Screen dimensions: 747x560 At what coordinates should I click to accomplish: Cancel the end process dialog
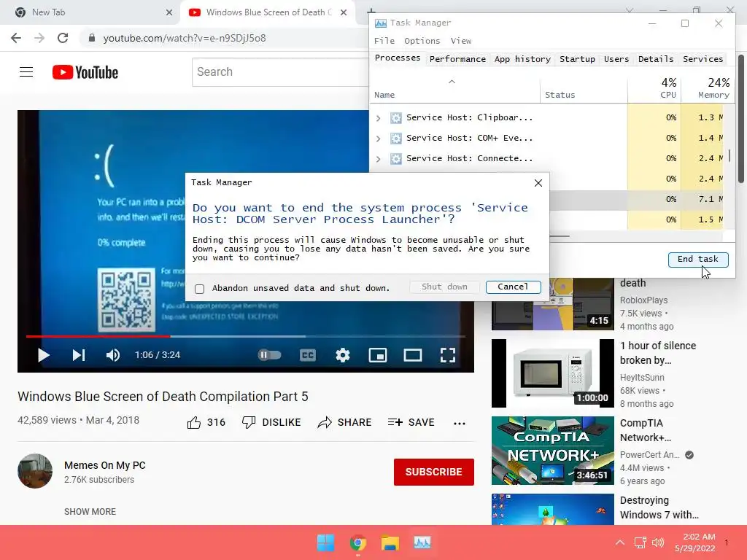(513, 287)
